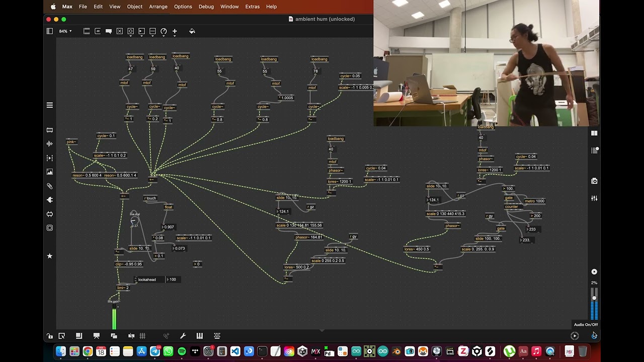Toggle Audio On/Off power button

tap(594, 335)
